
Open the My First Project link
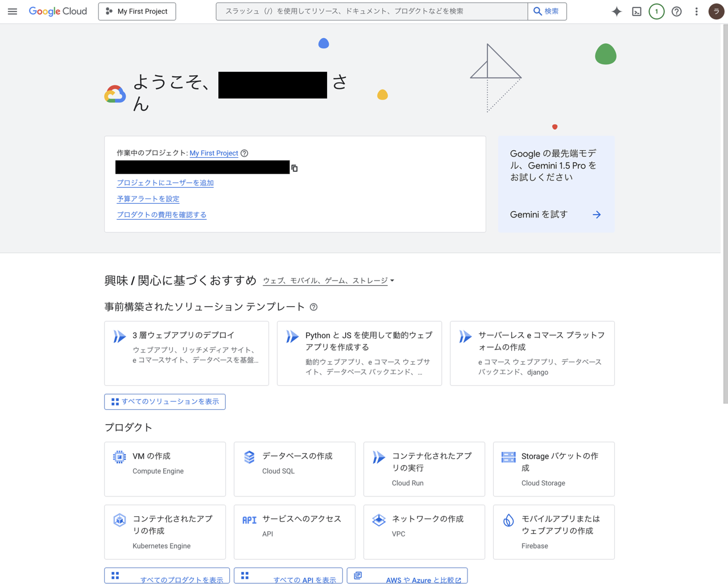[x=214, y=153]
